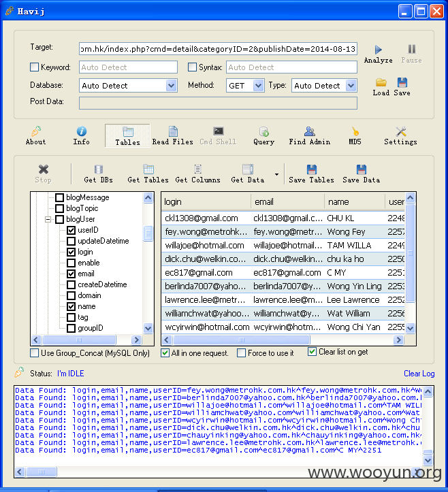Open the Type dropdown
Viewport: 448px width, 492px height.
pos(351,85)
